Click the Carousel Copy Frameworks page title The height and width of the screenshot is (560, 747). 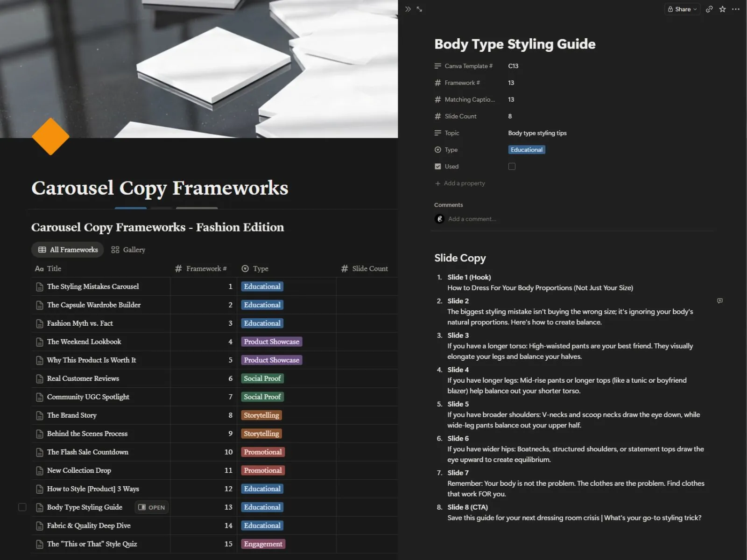point(160,188)
